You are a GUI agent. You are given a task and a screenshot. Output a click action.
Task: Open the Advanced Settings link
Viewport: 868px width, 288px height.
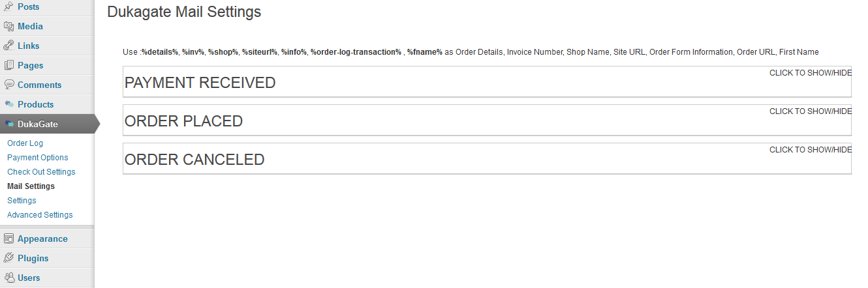[x=40, y=215]
